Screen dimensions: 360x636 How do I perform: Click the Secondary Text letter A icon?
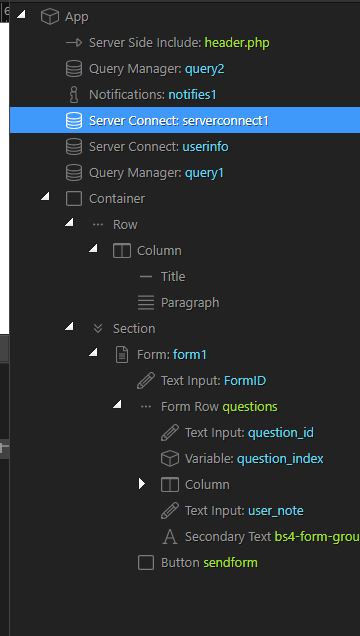click(x=170, y=537)
